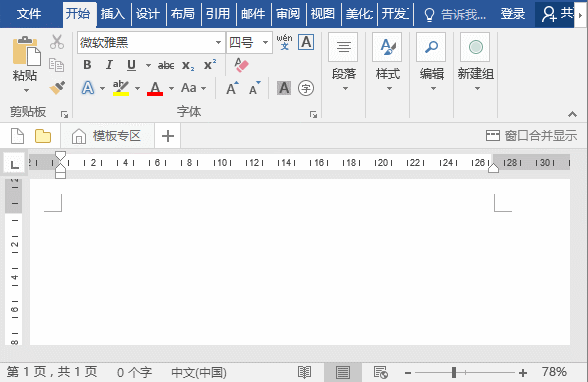Launch the Clipboard pane dialog launcher

click(x=64, y=114)
